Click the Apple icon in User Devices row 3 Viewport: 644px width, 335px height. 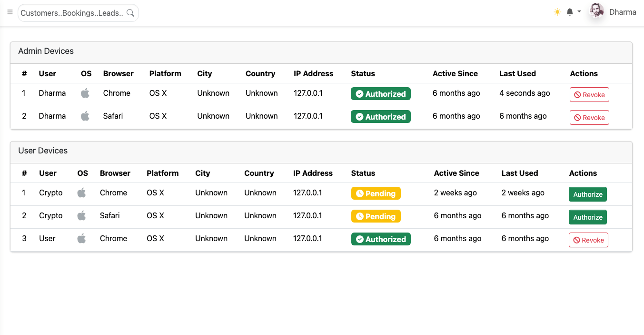[81, 238]
